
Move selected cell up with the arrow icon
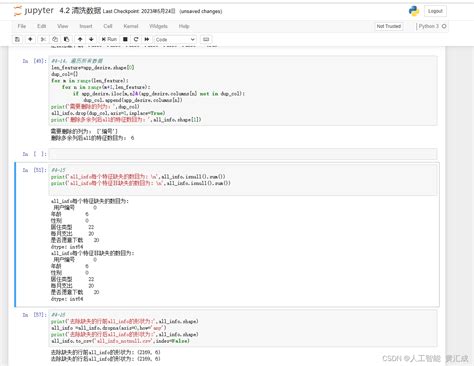tap(80, 39)
